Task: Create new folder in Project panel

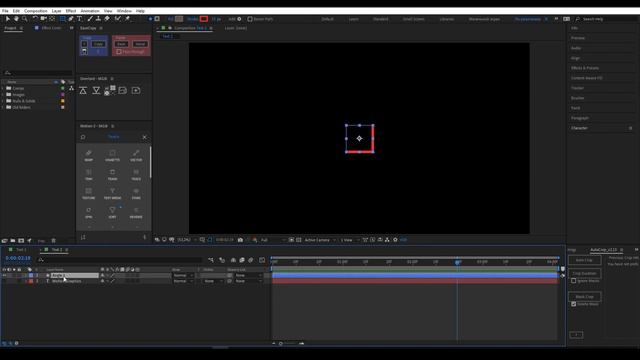Action: [13, 241]
